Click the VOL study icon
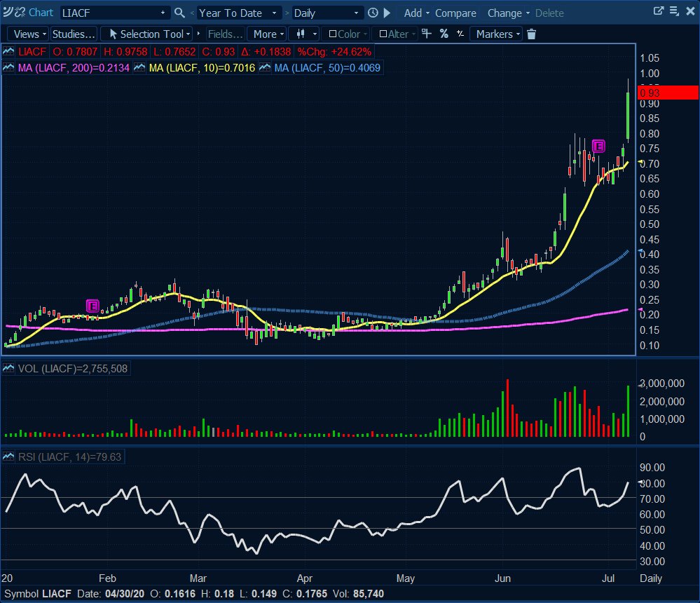Screen dimensions: 700x603 8,369
